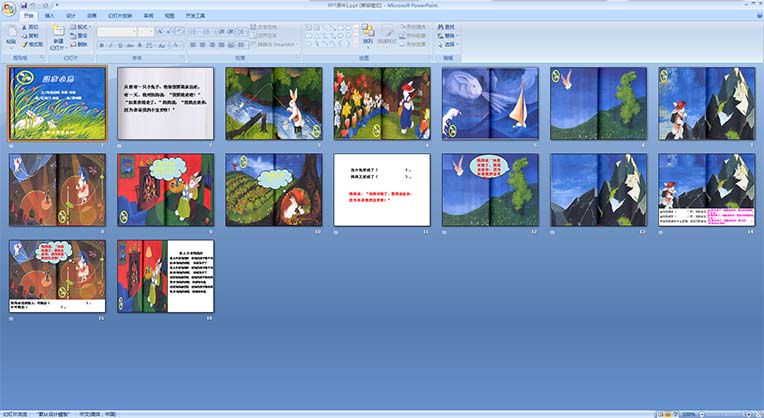Open Replace (替换) dropdown
Screen dimensions: 764x418
[x=447, y=36]
